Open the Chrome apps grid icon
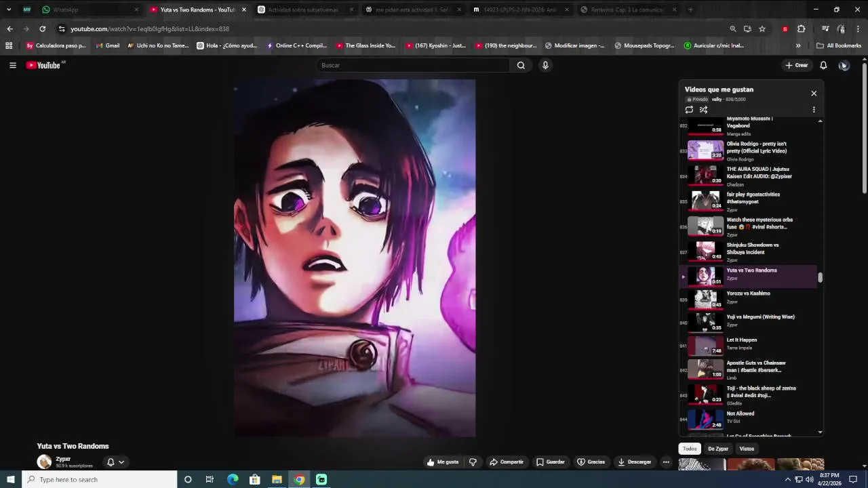This screenshot has width=868, height=488. tap(9, 45)
